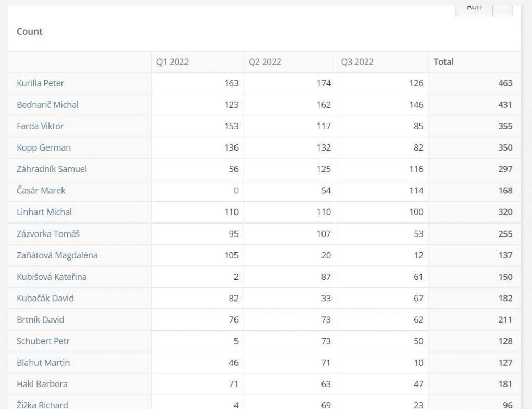Open Kurilla Peter link
The height and width of the screenshot is (409, 532).
tap(40, 83)
